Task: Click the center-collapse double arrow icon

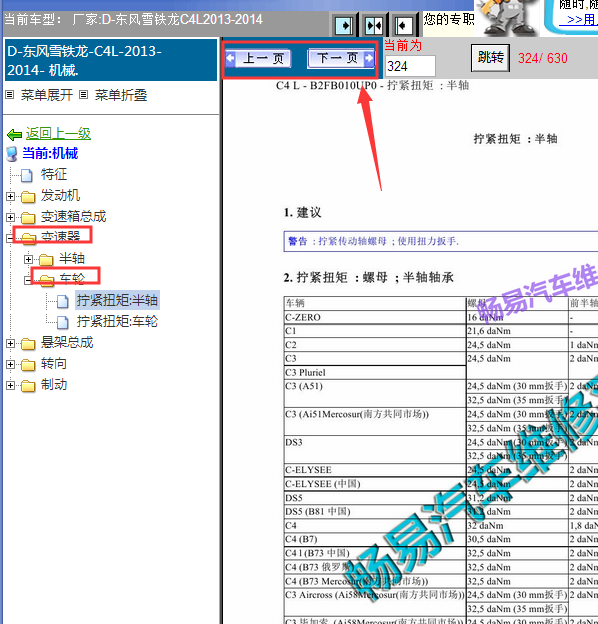Action: coord(374,26)
